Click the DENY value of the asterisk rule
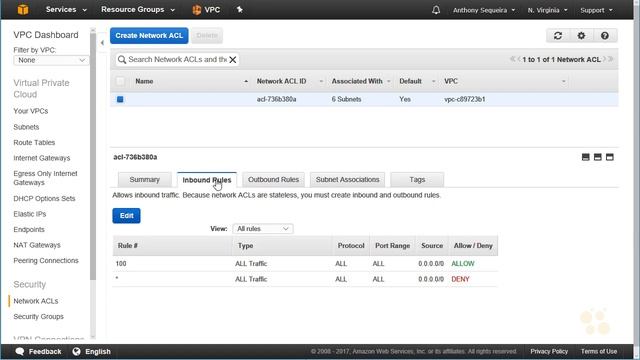The height and width of the screenshot is (360, 640). (460, 279)
